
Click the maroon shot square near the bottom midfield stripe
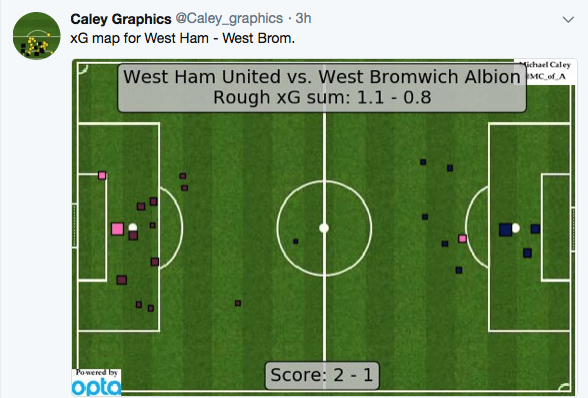pyautogui.click(x=238, y=303)
